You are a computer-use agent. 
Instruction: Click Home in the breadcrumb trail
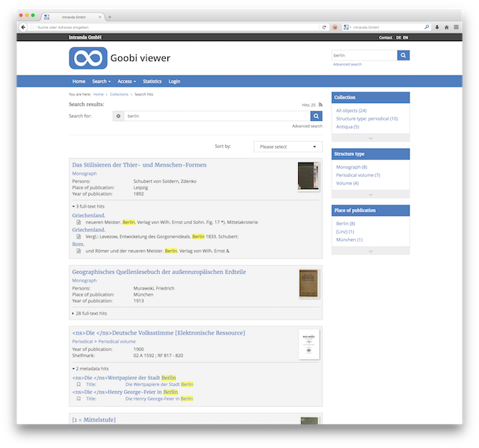click(99, 94)
